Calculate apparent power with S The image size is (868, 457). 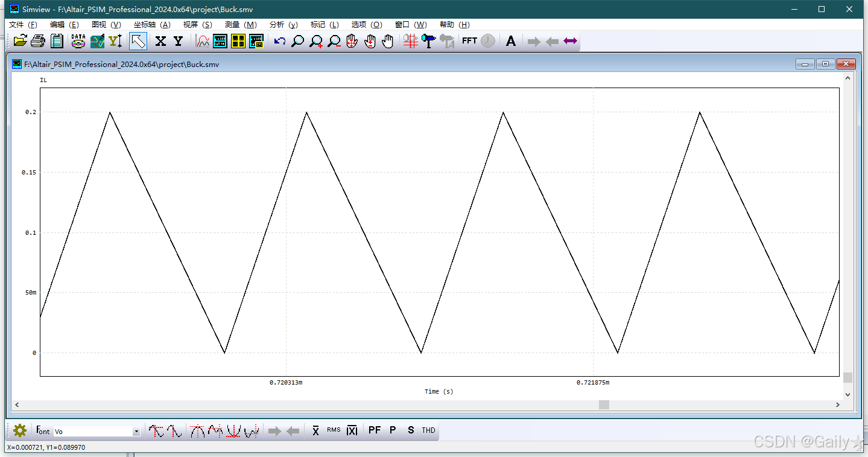(411, 430)
